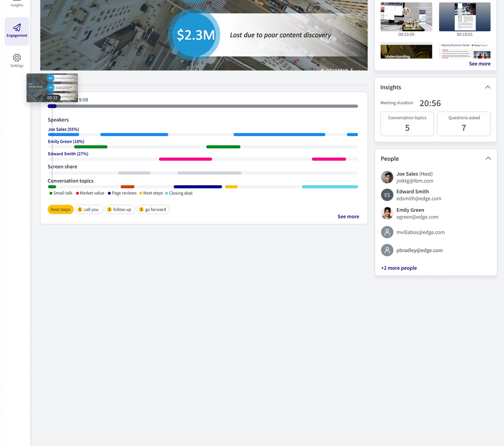Click See more under Next steps keywords
Screen dimensions: 504x446
point(348,216)
